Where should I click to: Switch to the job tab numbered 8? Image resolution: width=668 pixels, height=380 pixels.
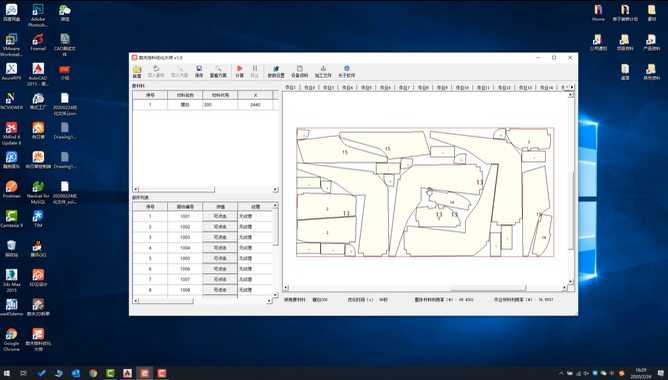coord(423,87)
